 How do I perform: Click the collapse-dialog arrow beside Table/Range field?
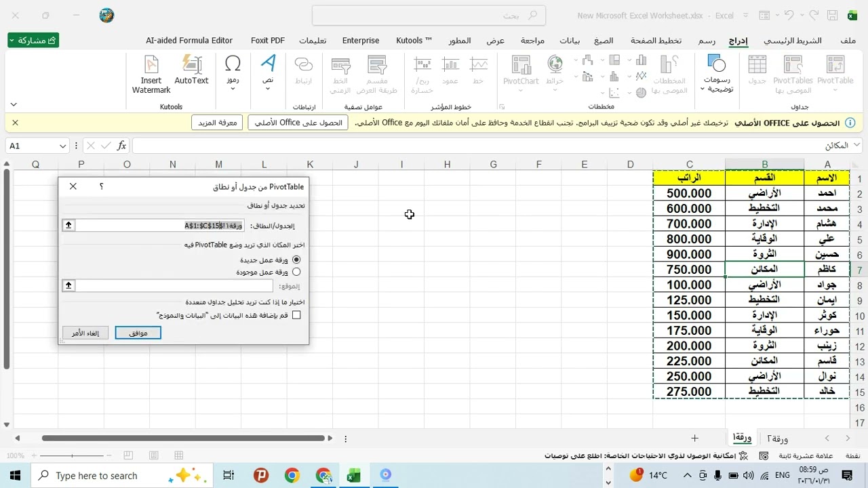click(x=68, y=225)
